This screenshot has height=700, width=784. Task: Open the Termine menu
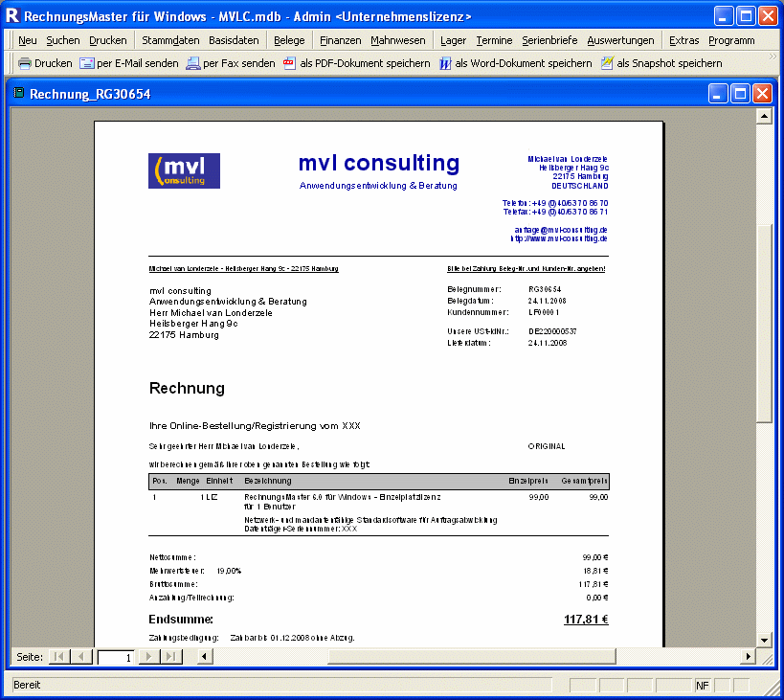click(x=494, y=40)
